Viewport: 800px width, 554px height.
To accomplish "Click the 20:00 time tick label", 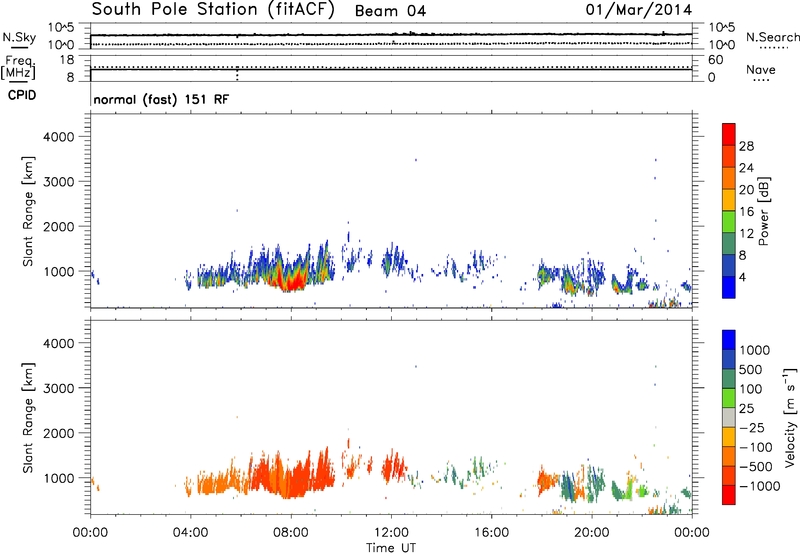I will [x=591, y=533].
